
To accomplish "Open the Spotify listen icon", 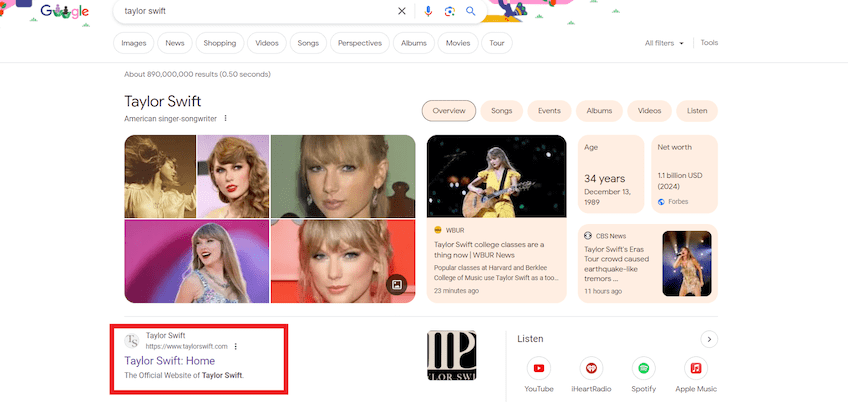I will tap(644, 368).
